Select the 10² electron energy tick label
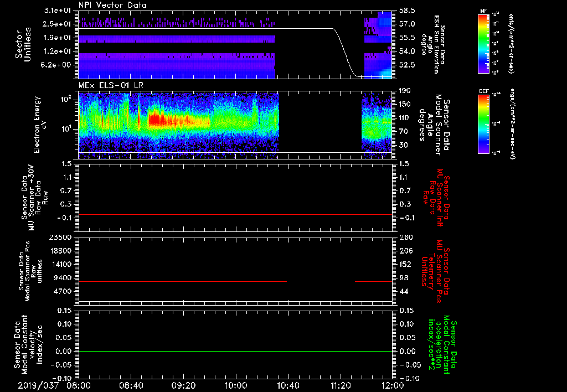This screenshot has height=392, width=567. click(65, 100)
